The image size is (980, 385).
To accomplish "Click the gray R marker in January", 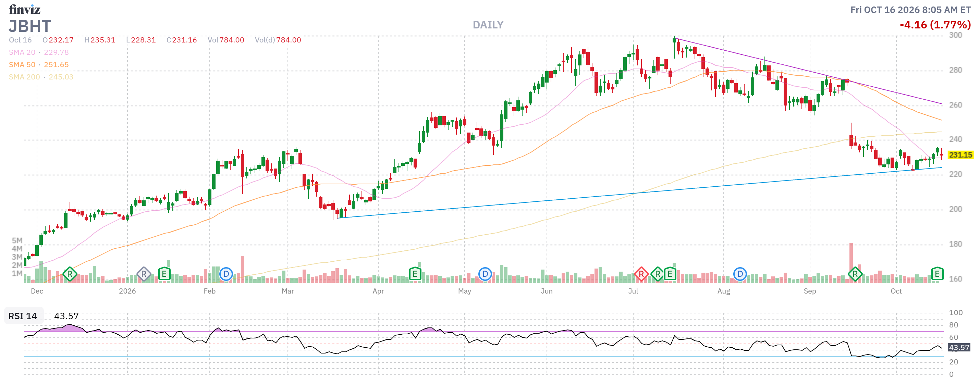I will pyautogui.click(x=144, y=274).
